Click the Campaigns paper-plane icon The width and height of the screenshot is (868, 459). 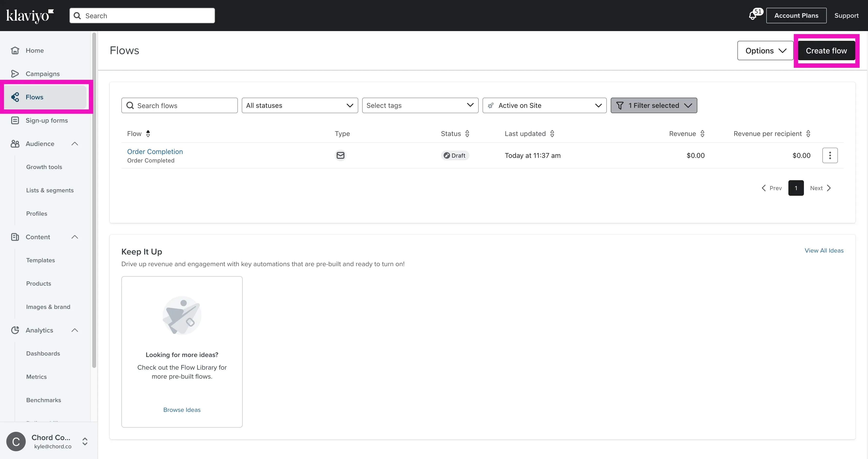(x=15, y=74)
